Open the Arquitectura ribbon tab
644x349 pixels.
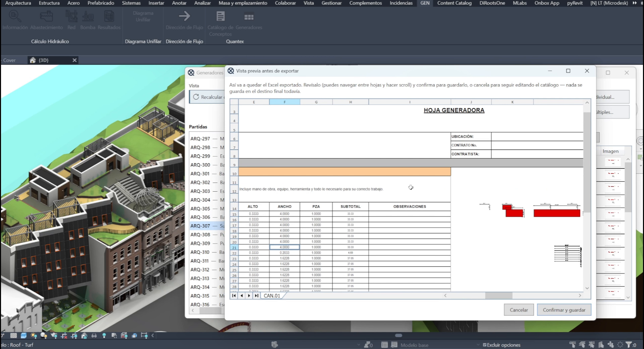(18, 3)
